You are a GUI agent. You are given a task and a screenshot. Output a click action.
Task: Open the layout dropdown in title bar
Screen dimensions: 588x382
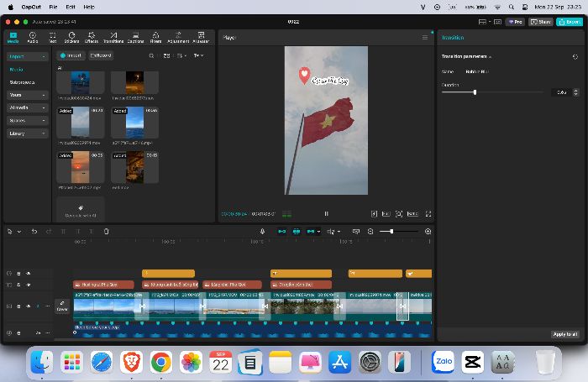[x=484, y=22]
